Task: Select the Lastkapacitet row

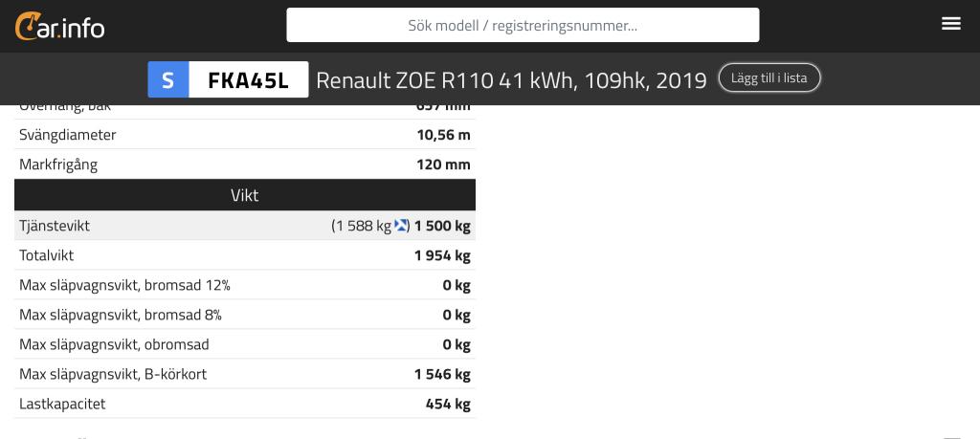Action: (245, 404)
